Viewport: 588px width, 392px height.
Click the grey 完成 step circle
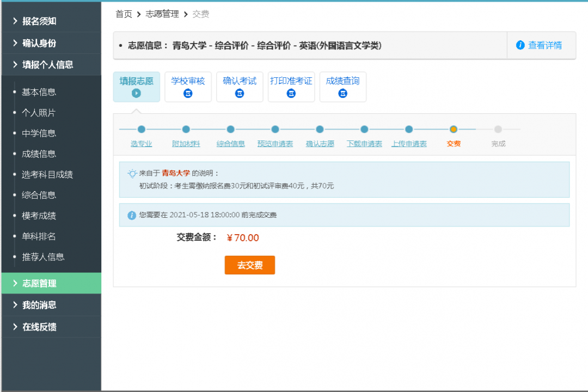[x=498, y=130]
